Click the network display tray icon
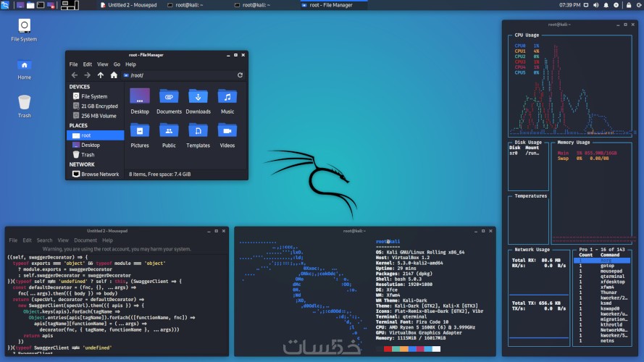644x362 pixels. [x=586, y=5]
